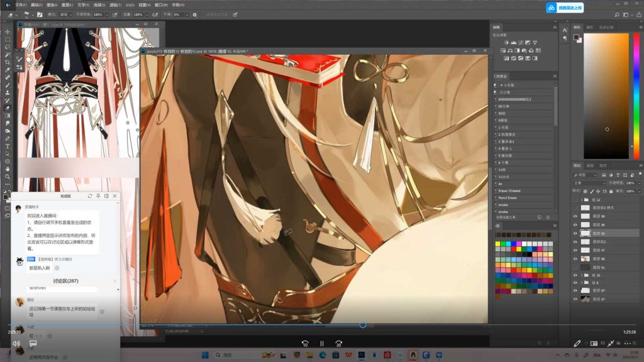Screen dimensions: 644x362
Task: Rewind video 10 seconds
Action: click(305, 344)
